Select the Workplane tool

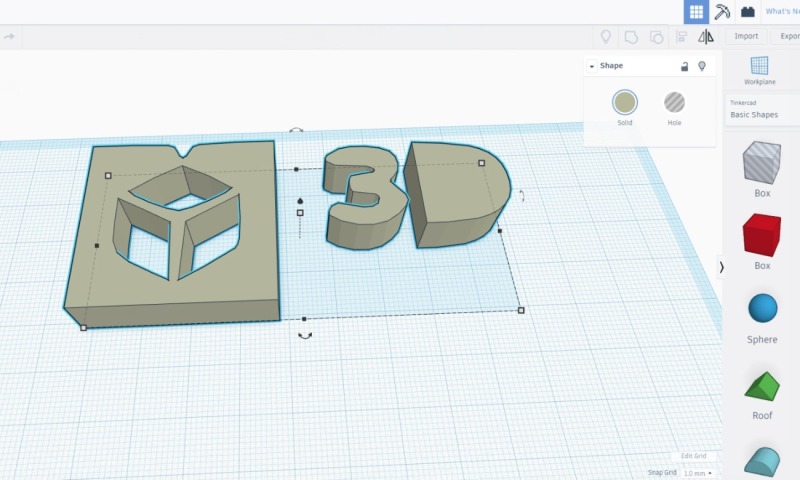click(759, 69)
